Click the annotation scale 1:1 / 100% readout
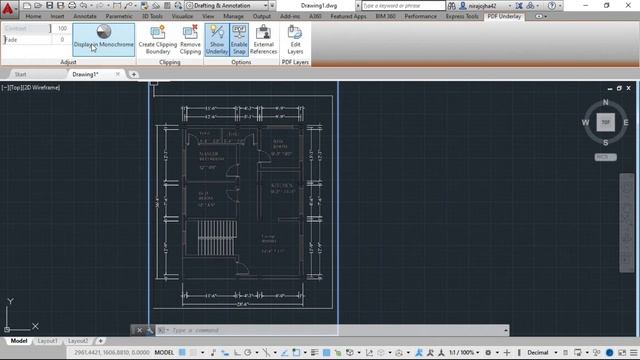Image resolution: width=640 pixels, height=360 pixels. 461,353
